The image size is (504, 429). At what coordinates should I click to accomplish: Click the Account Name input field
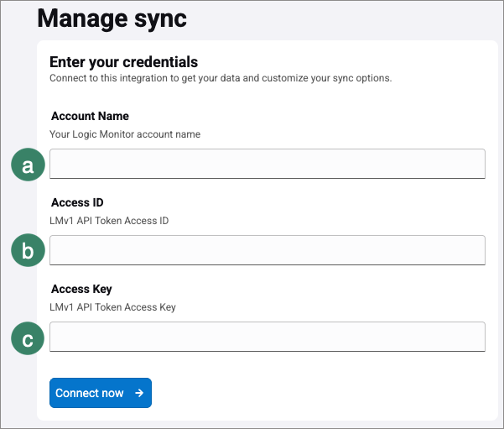(267, 164)
